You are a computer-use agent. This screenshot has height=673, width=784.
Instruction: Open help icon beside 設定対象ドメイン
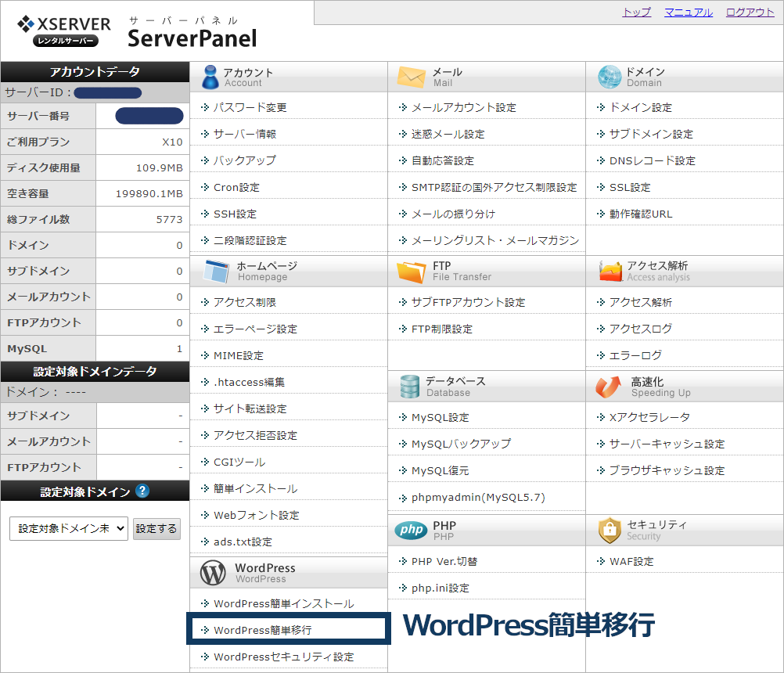142,491
